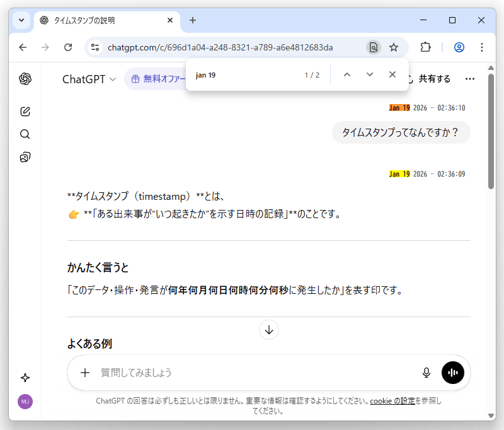Start a new chat with pencil icon

tap(25, 112)
